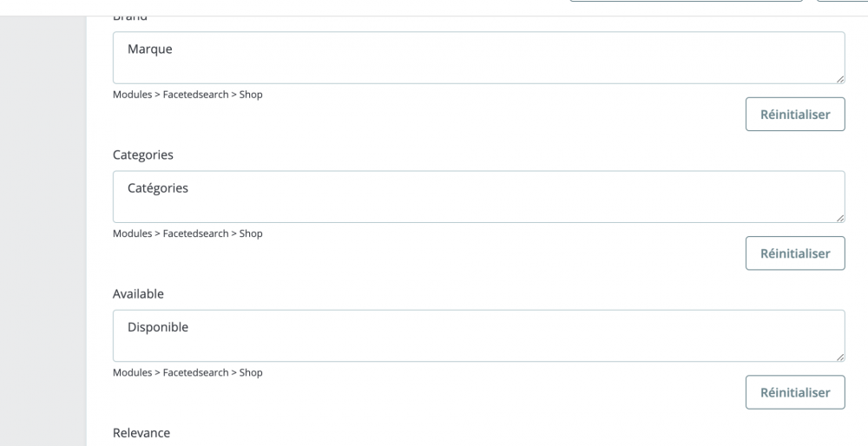This screenshot has width=868, height=446.
Task: Click resize handle of Marque textarea
Action: pos(839,78)
